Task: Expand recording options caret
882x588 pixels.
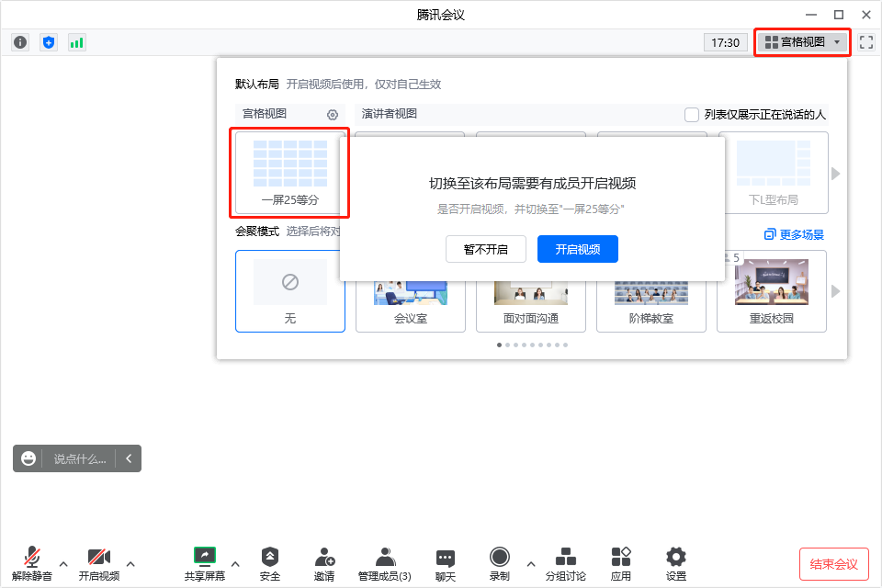Action: [x=531, y=564]
